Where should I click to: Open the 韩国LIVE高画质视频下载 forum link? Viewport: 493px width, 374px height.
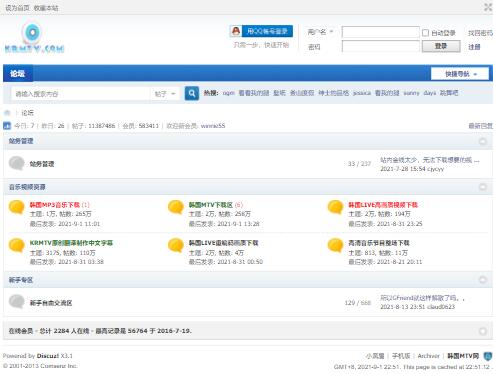(x=383, y=205)
